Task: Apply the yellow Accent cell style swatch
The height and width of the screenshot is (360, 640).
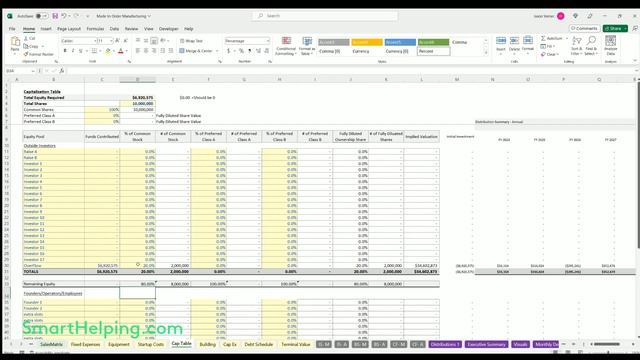Action: tap(367, 42)
